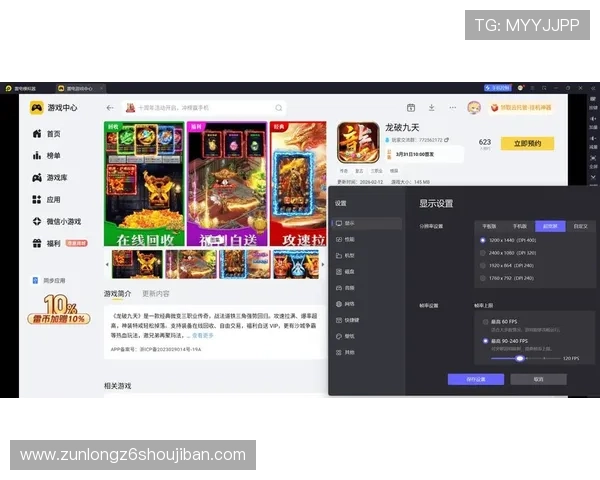
Task: Open key mapping (按键) on right toolbar
Action: pyautogui.click(x=593, y=103)
